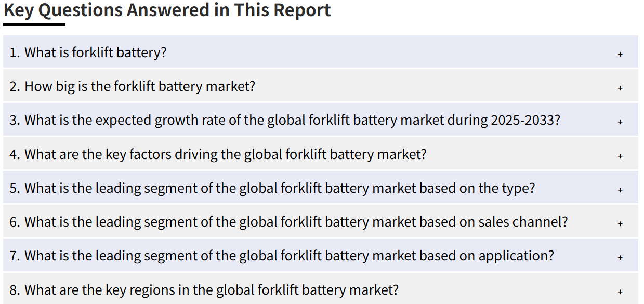Select question 4 text about key driving factors
This screenshot has height=304, width=644.
pyautogui.click(x=218, y=154)
